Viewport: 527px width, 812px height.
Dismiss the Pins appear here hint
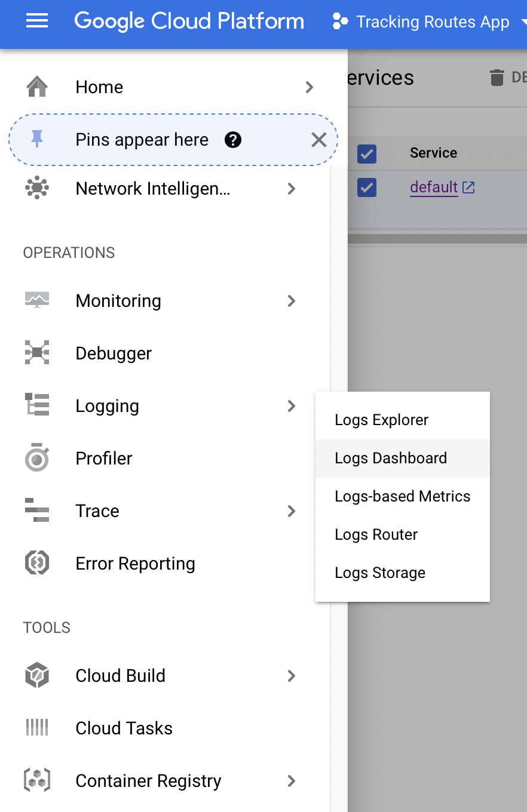pos(319,140)
